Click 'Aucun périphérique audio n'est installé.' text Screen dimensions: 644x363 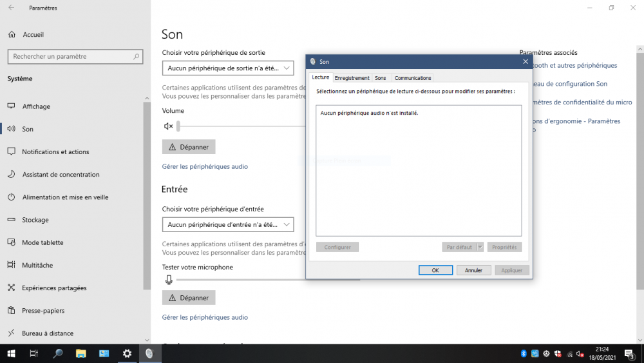point(369,113)
